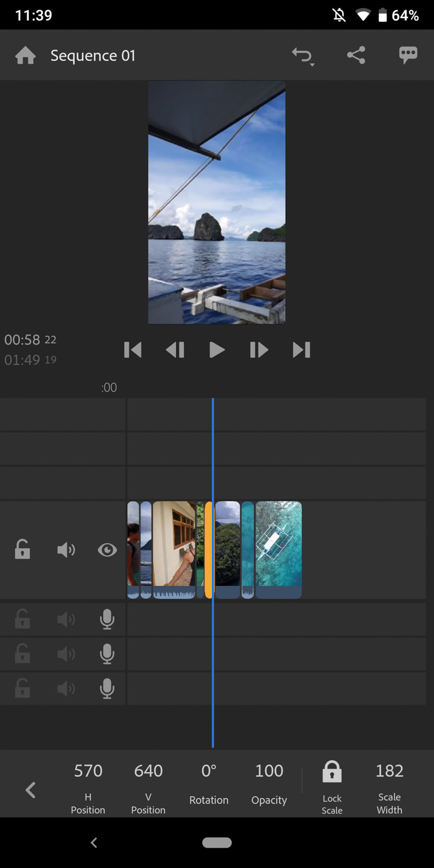Select the Rotation control

(209, 784)
